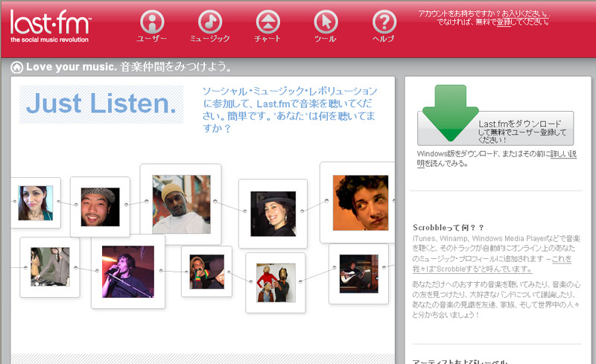Open photo of smiling man in patterned cap

(101, 207)
